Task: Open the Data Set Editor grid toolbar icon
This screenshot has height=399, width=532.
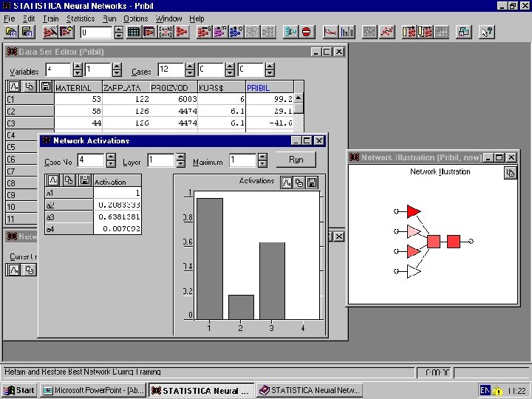Action: point(133,33)
